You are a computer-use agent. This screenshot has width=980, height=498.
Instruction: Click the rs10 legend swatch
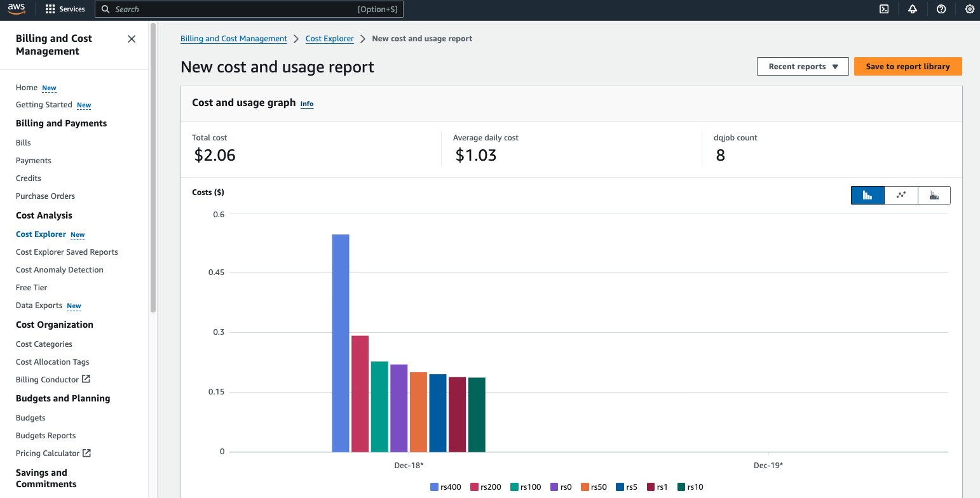click(x=681, y=487)
